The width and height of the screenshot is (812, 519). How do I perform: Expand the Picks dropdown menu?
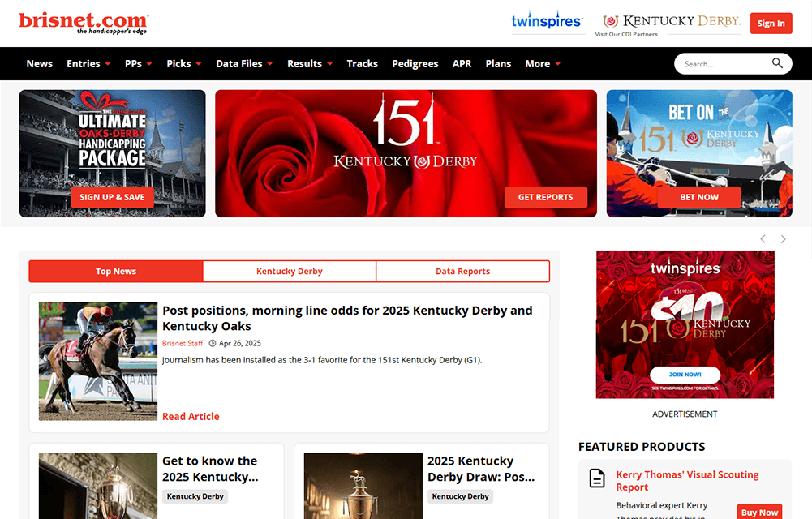184,63
